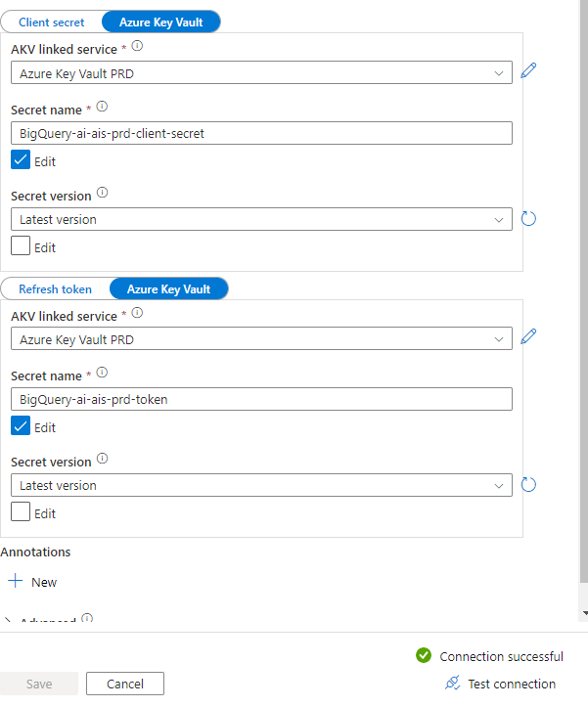The height and width of the screenshot is (707, 588).
Task: Enable Edit checkbox under client secret's Secret version
Action: coord(21,246)
